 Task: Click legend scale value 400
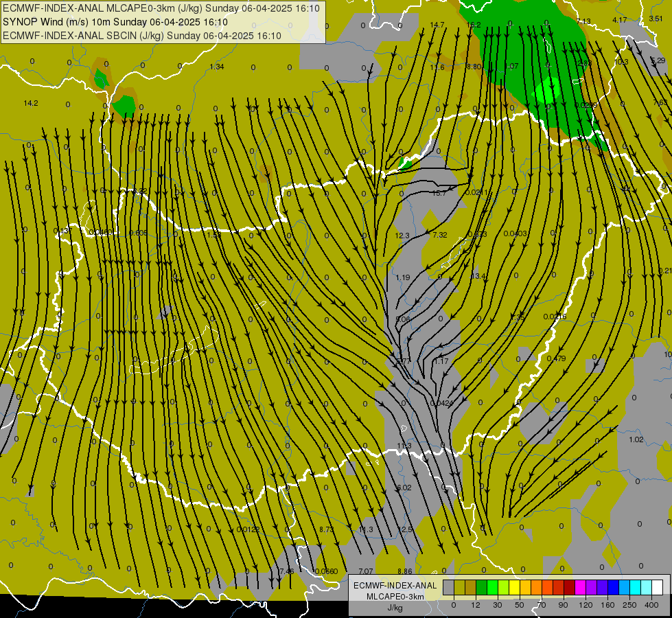651,605
